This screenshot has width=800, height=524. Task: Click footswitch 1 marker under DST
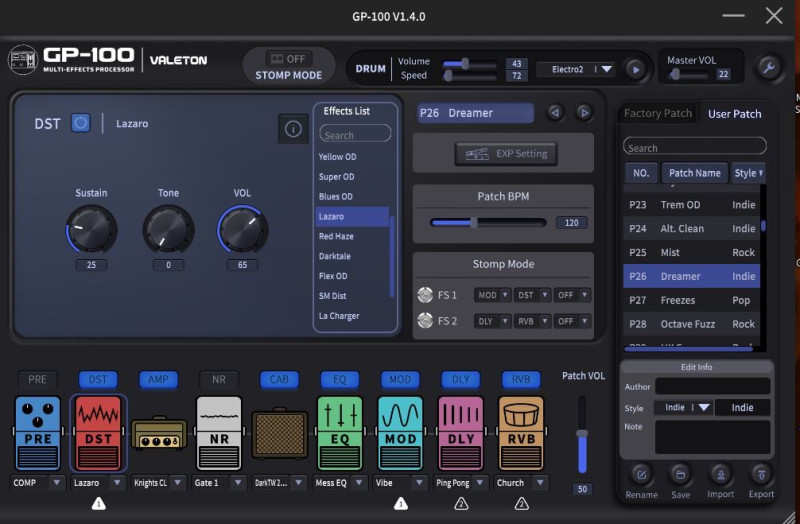[x=98, y=504]
